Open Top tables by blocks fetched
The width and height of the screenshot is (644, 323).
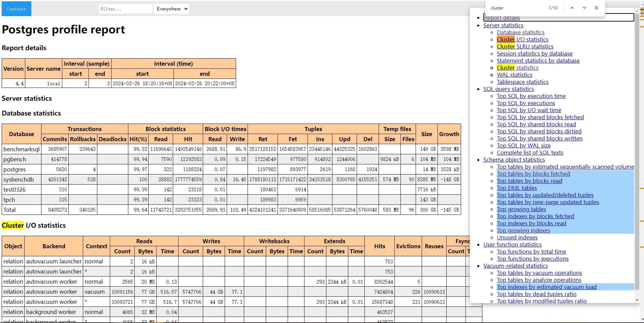pyautogui.click(x=533, y=174)
